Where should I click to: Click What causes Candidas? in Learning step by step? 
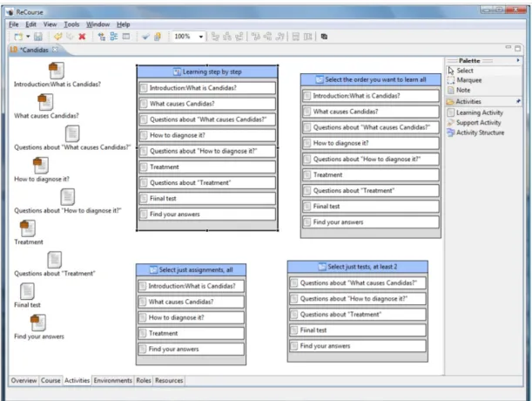point(207,104)
